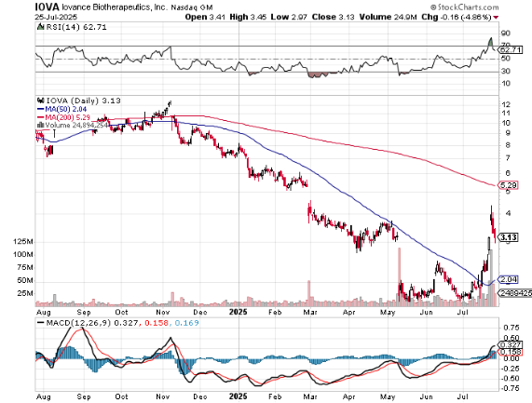Click the RSI(14) 62.71 legend label

coord(76,27)
